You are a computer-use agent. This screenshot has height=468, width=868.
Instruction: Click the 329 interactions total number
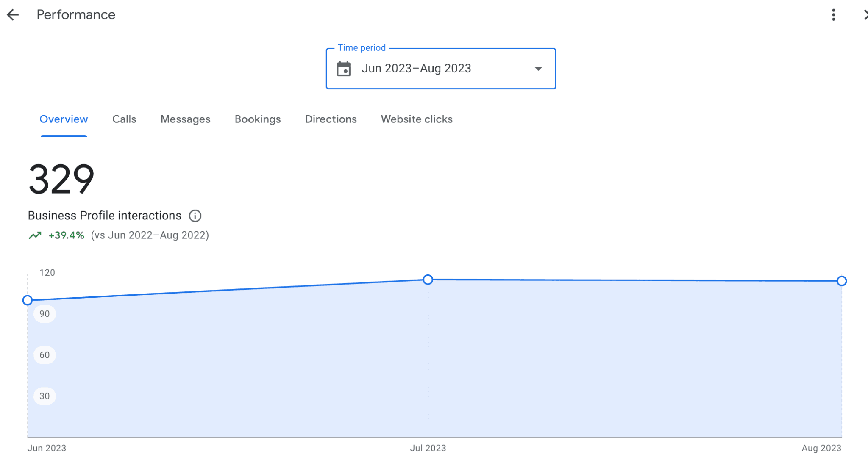(61, 180)
